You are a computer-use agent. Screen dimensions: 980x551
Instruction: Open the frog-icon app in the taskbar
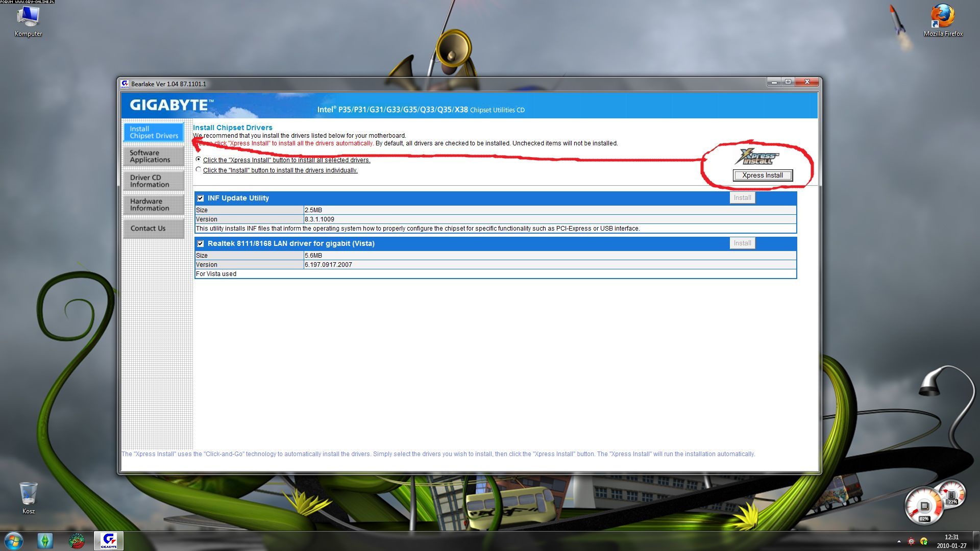(x=77, y=541)
